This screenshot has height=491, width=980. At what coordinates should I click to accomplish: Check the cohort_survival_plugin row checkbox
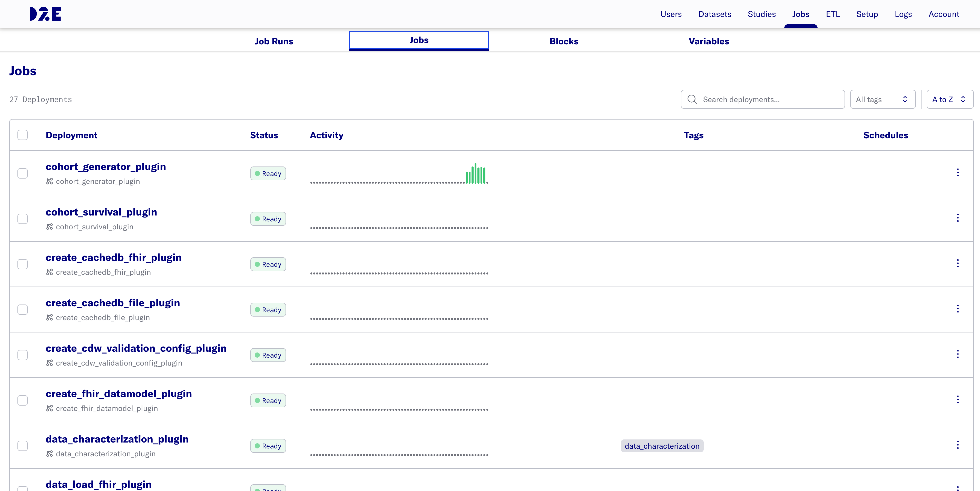(x=22, y=219)
